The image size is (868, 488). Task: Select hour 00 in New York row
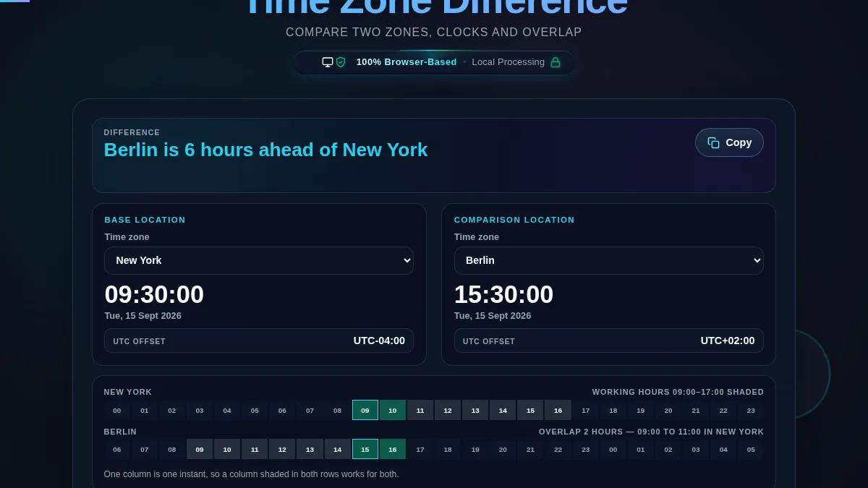click(x=117, y=410)
